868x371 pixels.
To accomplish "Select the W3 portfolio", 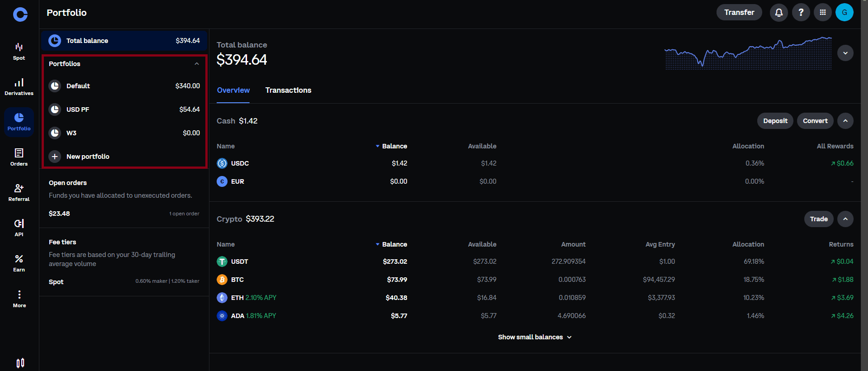I will click(x=124, y=133).
